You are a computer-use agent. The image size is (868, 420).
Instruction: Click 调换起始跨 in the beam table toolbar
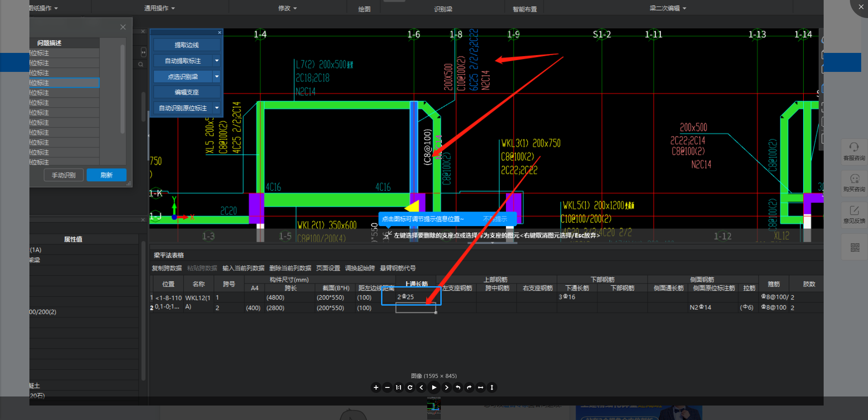coord(360,268)
